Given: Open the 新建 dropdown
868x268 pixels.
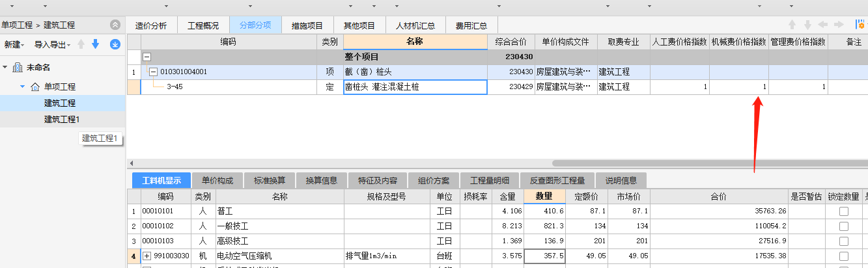Looking at the screenshot, I should tap(14, 45).
